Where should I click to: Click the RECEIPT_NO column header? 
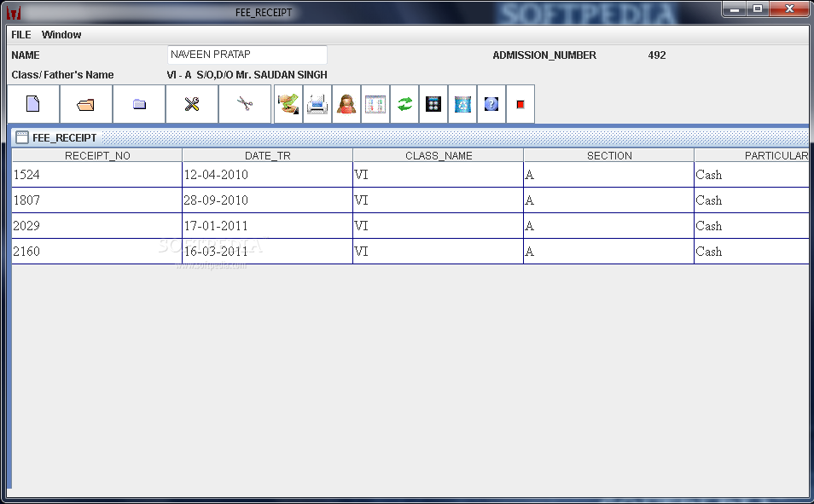pos(97,156)
